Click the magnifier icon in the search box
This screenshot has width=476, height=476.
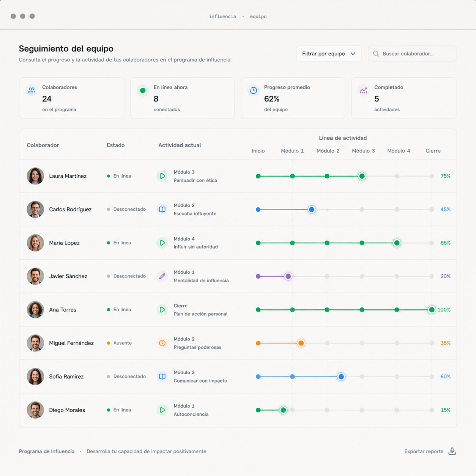point(376,54)
